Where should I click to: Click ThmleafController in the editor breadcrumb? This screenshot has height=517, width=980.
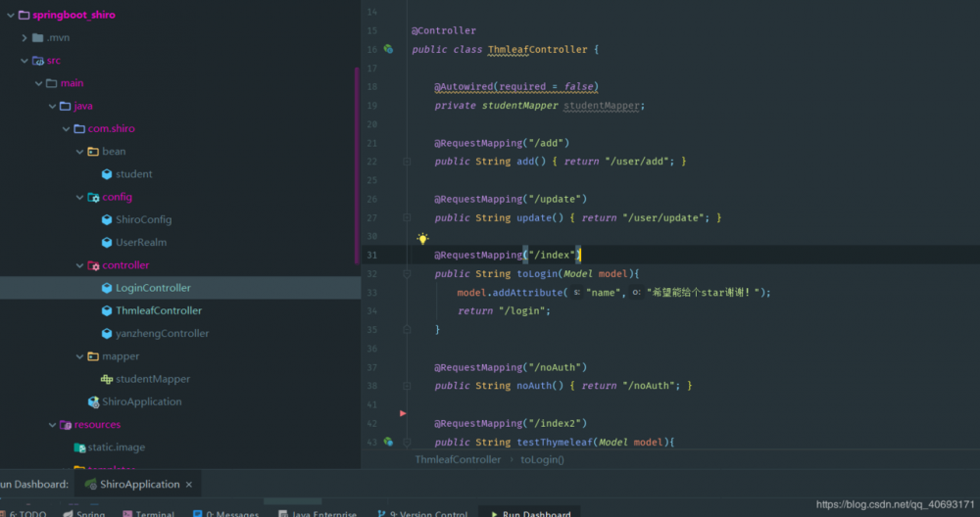coord(458,459)
